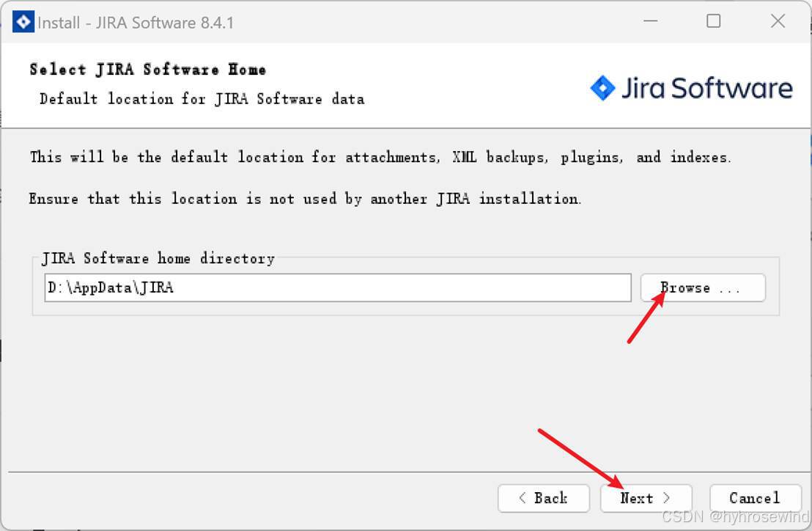Click the 'JIRA Software home directory' label
The image size is (812, 531).
(158, 258)
